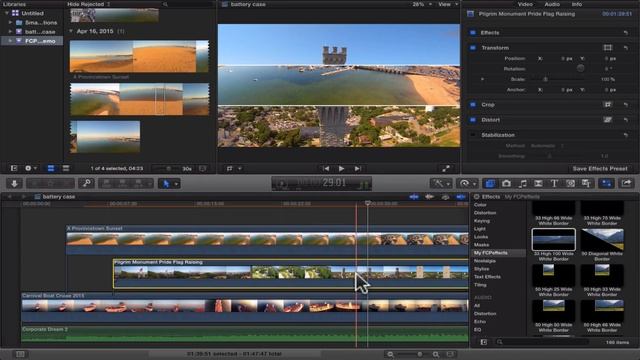Toggle the Crop section checkbox
Screen dimensions: 640x360
473,104
